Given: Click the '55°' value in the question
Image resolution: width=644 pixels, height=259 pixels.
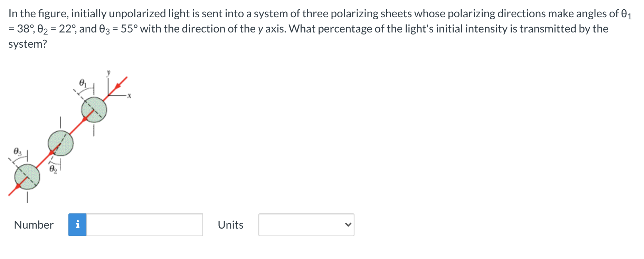Looking at the screenshot, I should click(x=129, y=29).
